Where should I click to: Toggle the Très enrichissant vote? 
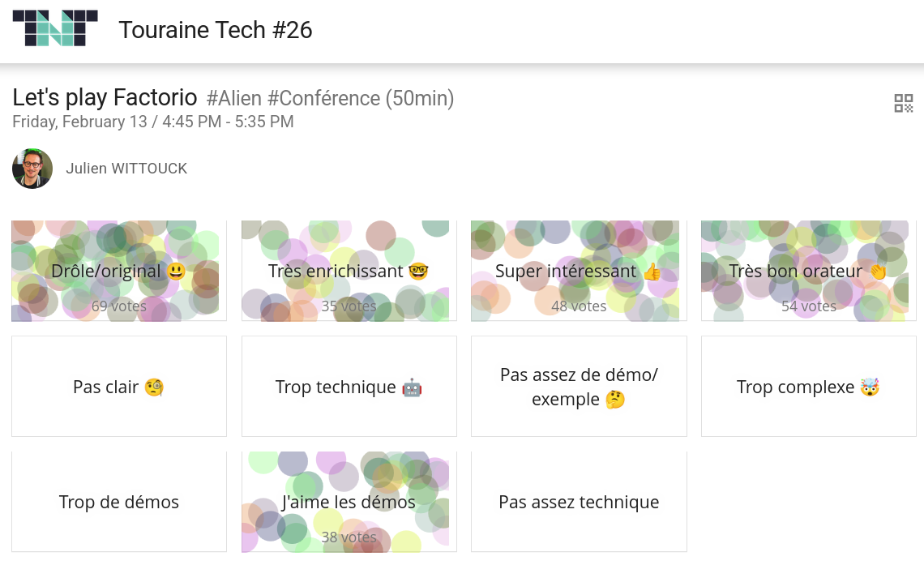click(x=349, y=272)
